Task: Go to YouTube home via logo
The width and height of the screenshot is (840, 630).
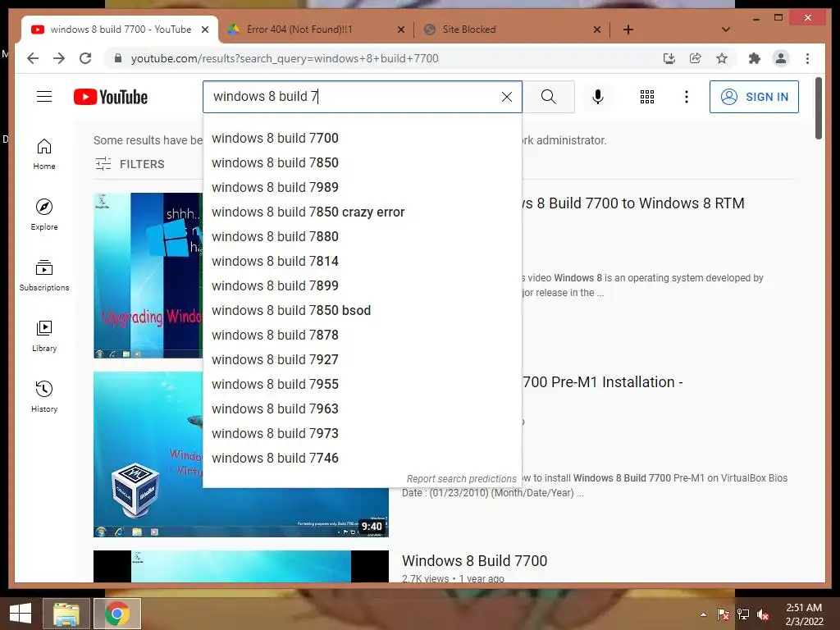Action: tap(111, 97)
